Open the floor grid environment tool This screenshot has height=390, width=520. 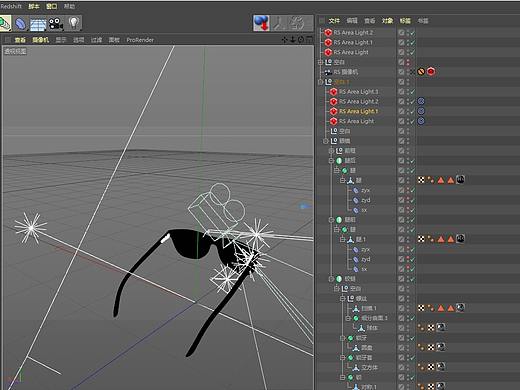tap(38, 24)
